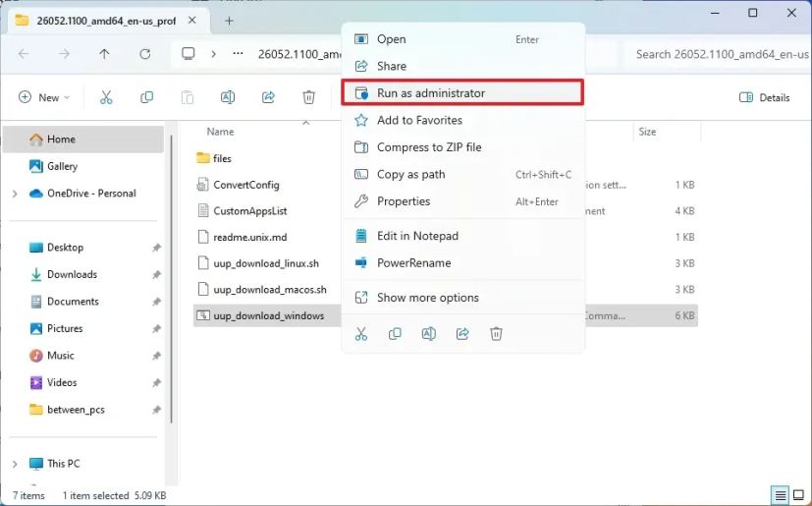The image size is (812, 506).
Task: Open Gallery in the navigation pane
Action: [83, 166]
